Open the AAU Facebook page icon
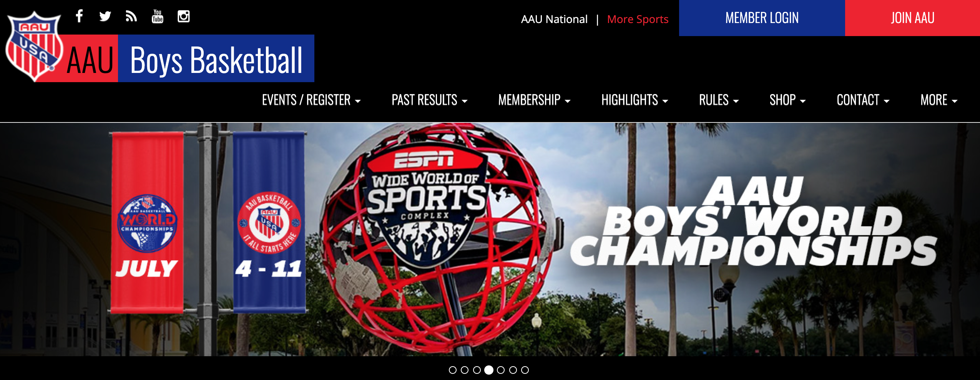The height and width of the screenshot is (380, 980). 79,16
